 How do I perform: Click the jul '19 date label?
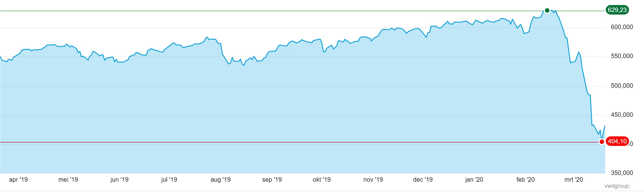(x=169, y=180)
